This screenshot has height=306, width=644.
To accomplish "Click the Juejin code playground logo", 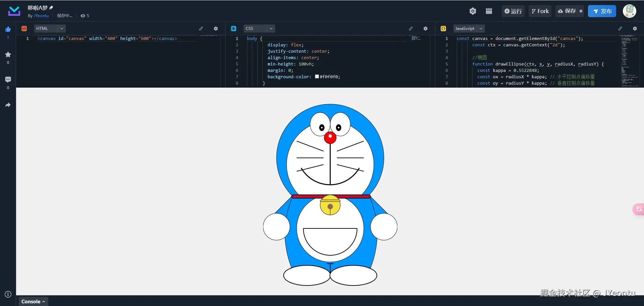I will pyautogui.click(x=14, y=11).
